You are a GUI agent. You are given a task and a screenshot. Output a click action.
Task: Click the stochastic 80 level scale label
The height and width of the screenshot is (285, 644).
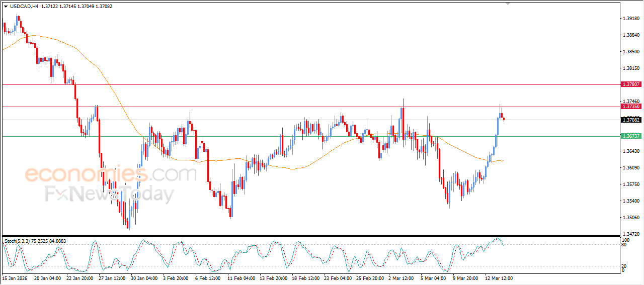(x=624, y=245)
